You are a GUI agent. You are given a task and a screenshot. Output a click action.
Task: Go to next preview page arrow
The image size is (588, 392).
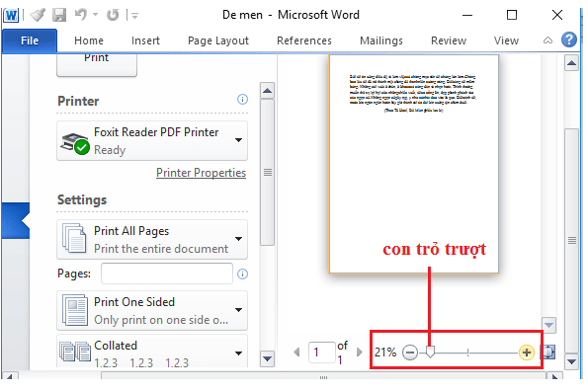pyautogui.click(x=360, y=353)
